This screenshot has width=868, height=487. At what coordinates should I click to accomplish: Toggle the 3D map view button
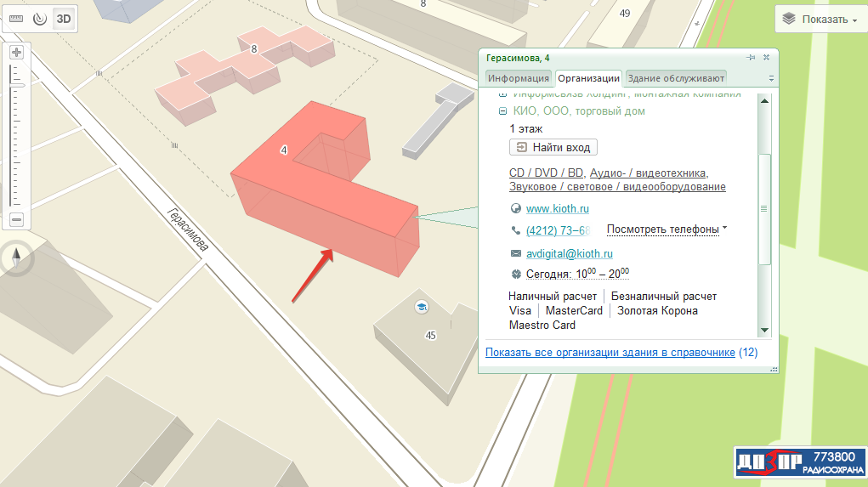coord(64,19)
